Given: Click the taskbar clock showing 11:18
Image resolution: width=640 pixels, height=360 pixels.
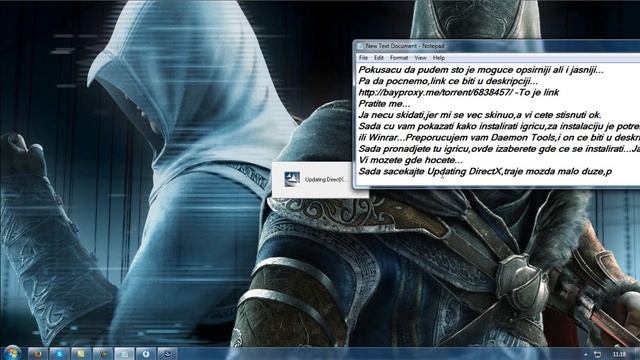Looking at the screenshot, I should click(x=619, y=354).
